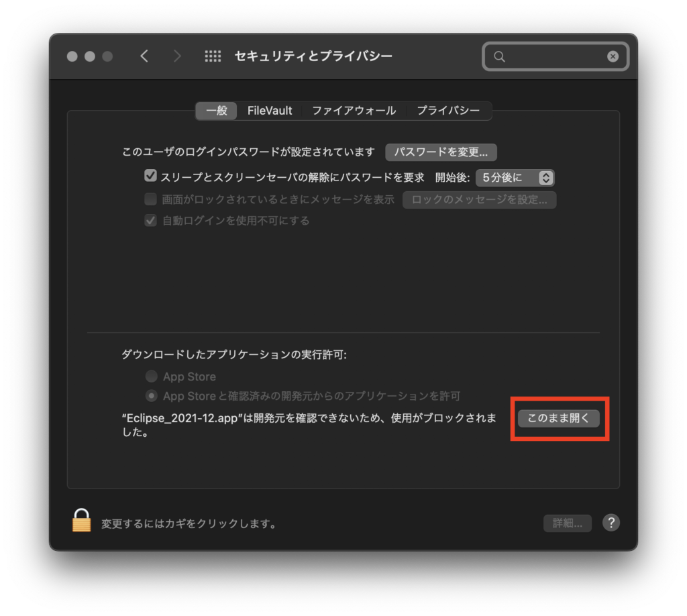Show all preferences grid icon

(213, 56)
